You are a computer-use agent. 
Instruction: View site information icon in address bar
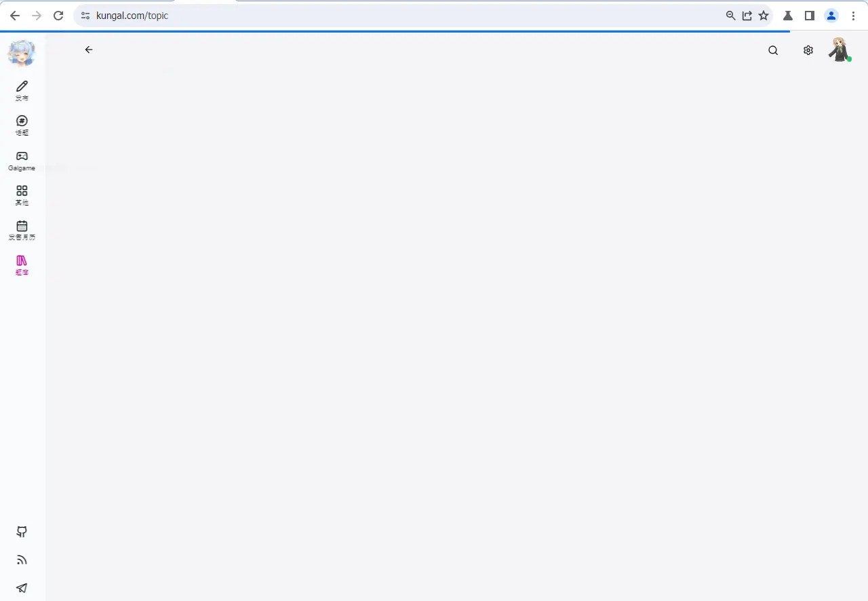(85, 16)
